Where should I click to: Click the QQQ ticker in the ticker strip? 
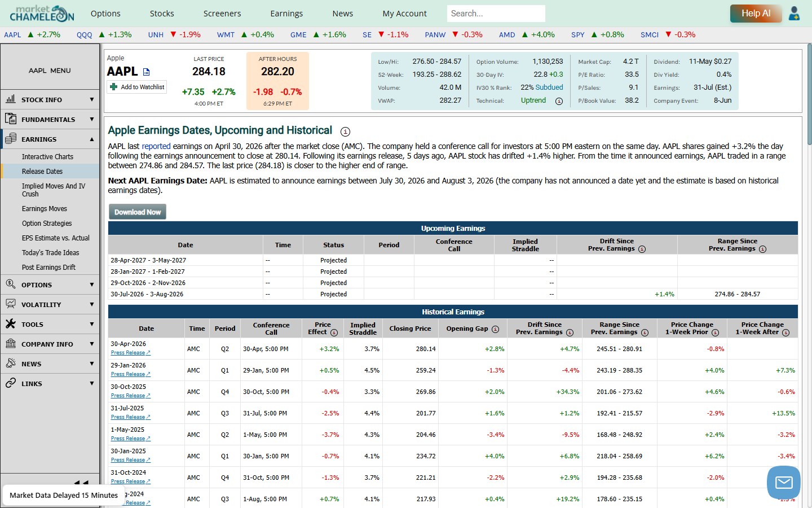pyautogui.click(x=85, y=35)
